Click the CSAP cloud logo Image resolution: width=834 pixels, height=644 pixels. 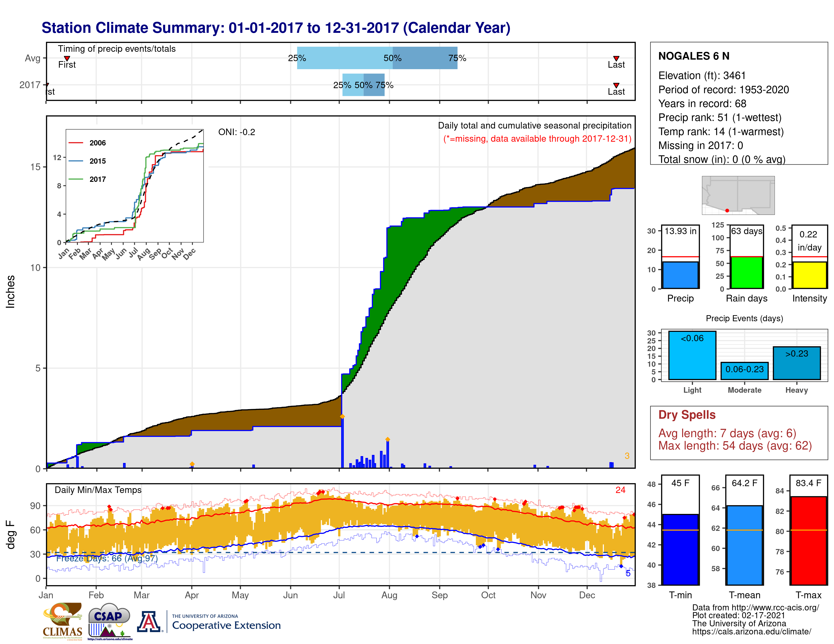click(110, 621)
